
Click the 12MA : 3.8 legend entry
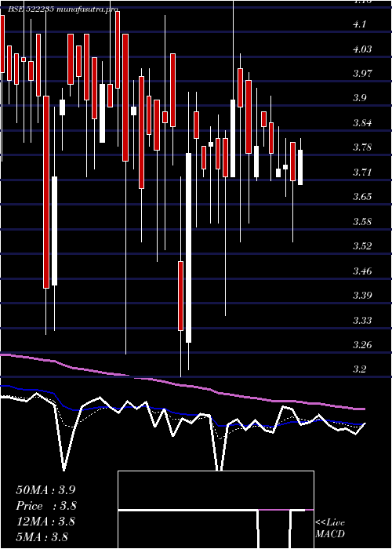click(45, 522)
